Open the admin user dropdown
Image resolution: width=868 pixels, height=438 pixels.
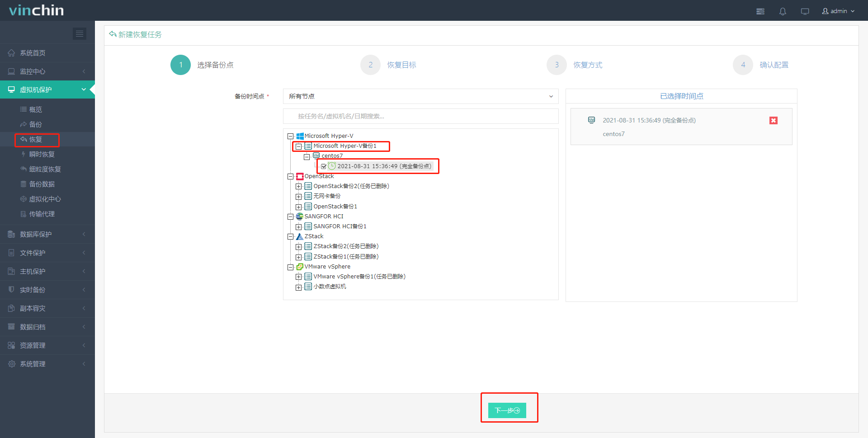pos(838,11)
